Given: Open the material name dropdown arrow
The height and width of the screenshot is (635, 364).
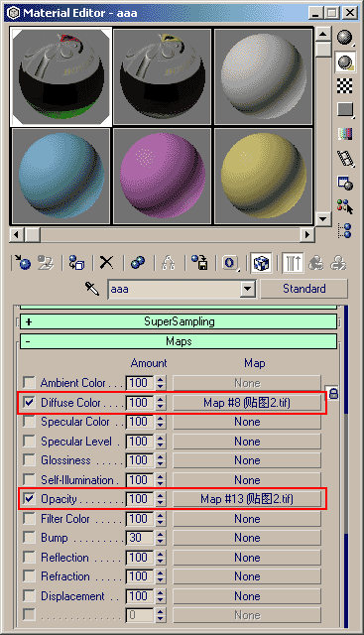Looking at the screenshot, I should coord(247,289).
